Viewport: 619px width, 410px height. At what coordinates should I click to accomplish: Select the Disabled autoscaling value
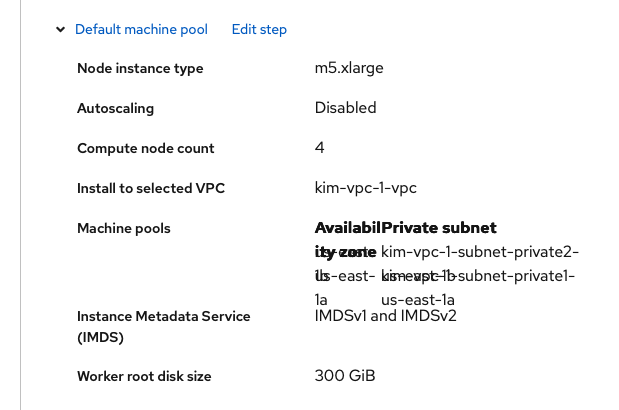[x=345, y=108]
